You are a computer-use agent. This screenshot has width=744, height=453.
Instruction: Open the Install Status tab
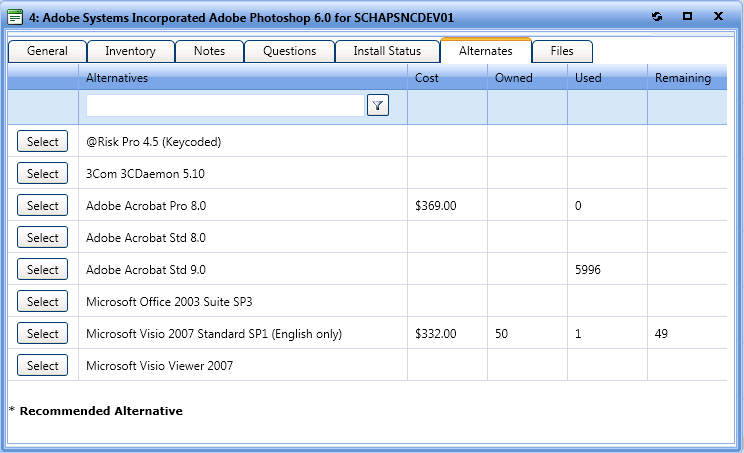tap(387, 51)
